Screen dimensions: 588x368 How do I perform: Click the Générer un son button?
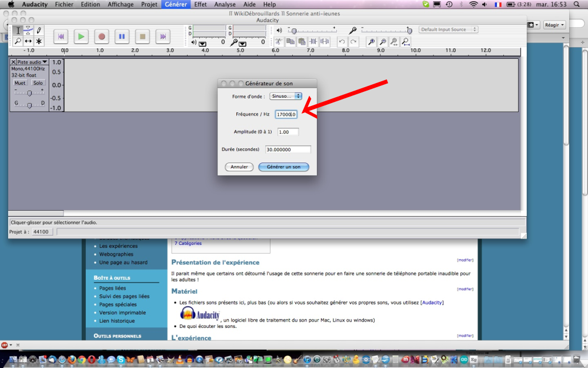tap(283, 167)
